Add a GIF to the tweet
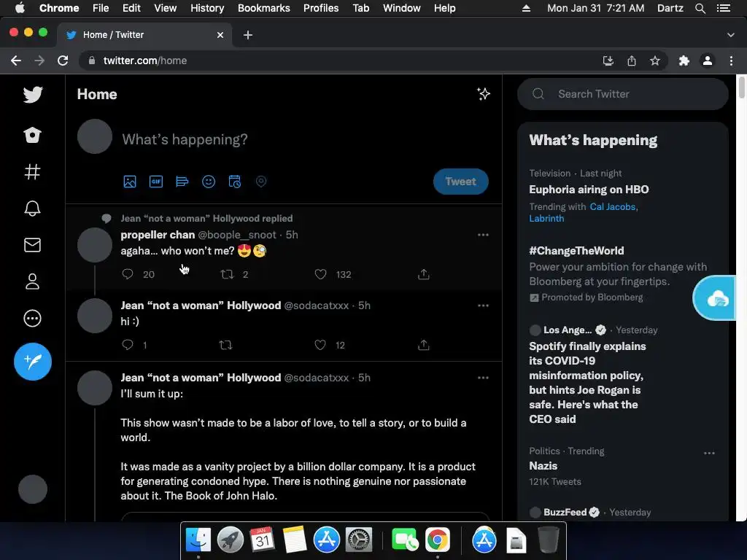The image size is (747, 560). click(x=156, y=182)
